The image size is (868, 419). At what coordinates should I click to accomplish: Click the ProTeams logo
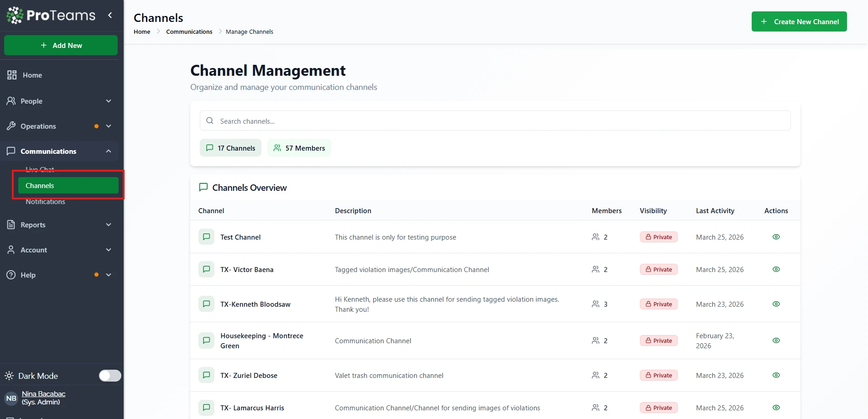tap(51, 15)
